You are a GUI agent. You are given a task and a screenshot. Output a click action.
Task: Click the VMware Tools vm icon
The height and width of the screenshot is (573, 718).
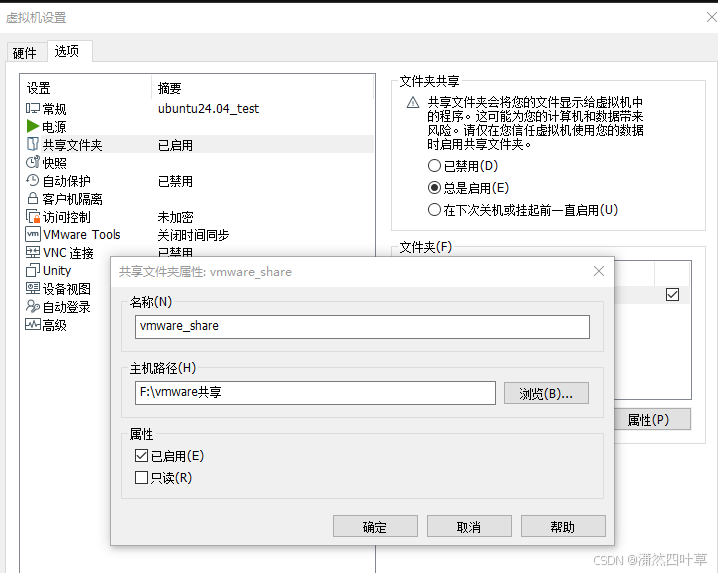(x=33, y=234)
